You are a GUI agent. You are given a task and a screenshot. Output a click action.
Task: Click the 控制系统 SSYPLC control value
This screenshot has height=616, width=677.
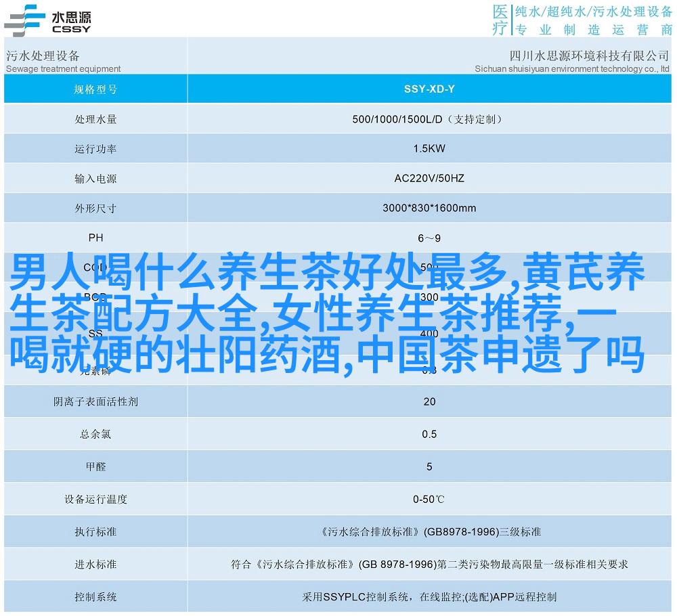tap(429, 597)
